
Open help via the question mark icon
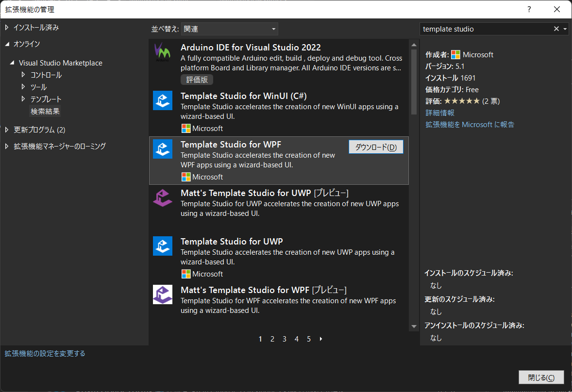pyautogui.click(x=529, y=9)
